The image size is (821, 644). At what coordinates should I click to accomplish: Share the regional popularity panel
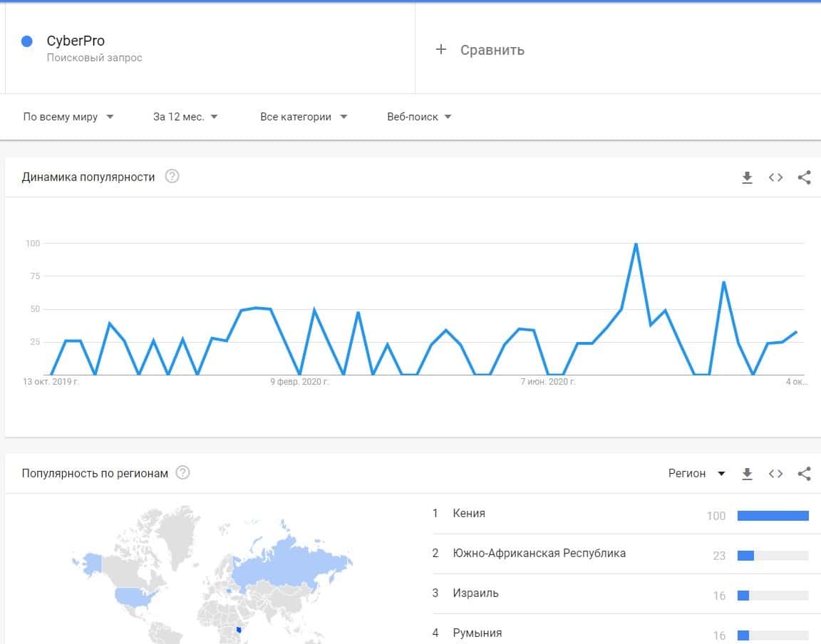click(x=804, y=474)
